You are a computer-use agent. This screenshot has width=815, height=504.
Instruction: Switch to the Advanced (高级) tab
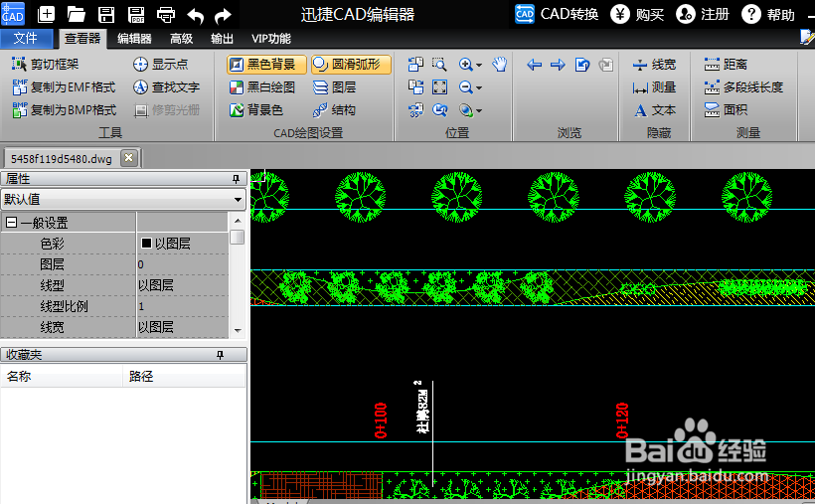tap(182, 39)
